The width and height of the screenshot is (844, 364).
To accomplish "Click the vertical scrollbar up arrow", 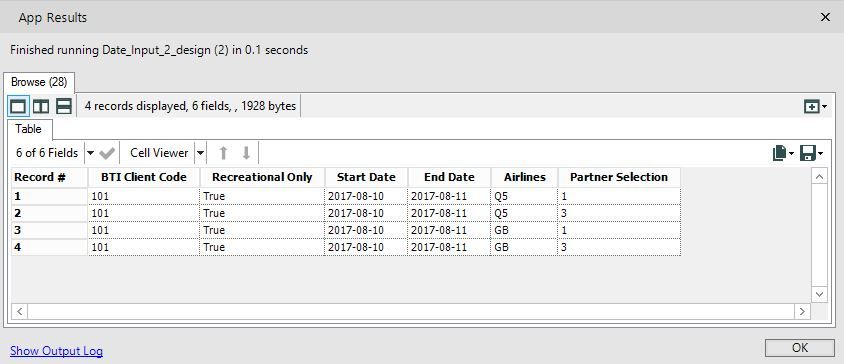I will [x=819, y=177].
